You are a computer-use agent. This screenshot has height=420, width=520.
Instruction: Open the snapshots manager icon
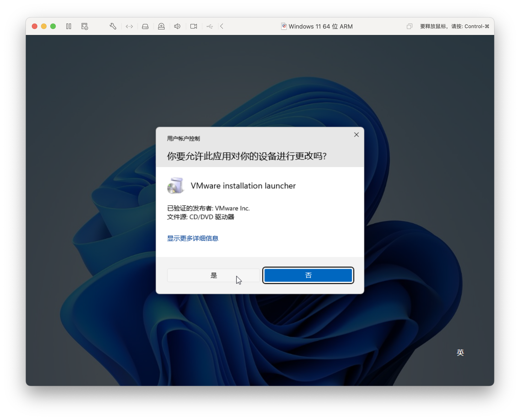pyautogui.click(x=85, y=26)
